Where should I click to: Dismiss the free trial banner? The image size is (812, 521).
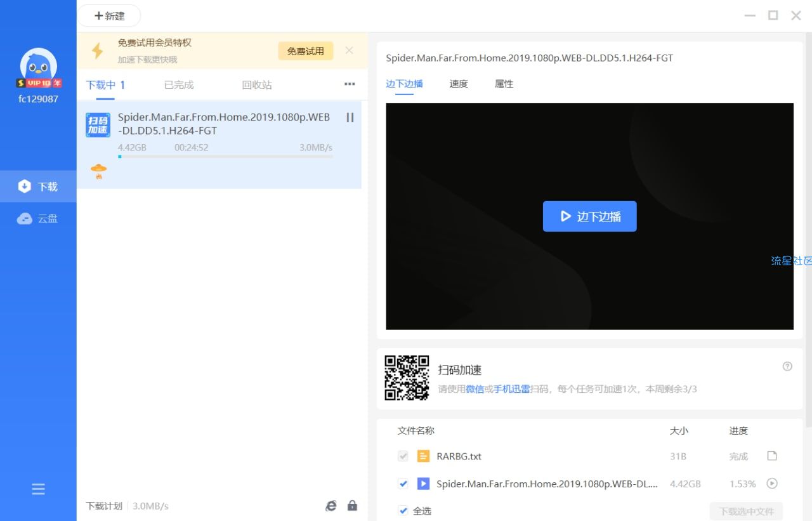(x=349, y=51)
